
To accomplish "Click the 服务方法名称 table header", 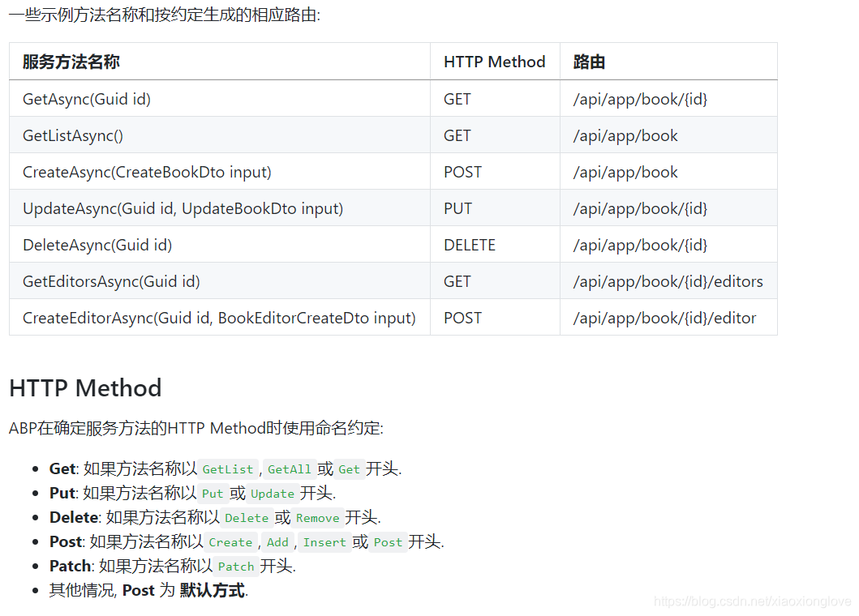I will [x=67, y=62].
